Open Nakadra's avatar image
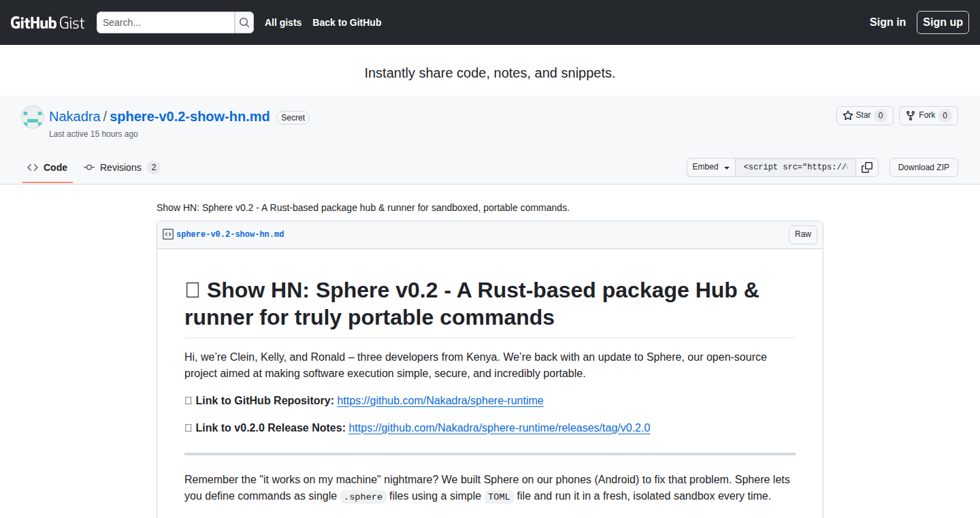Screen dimensions: 980x518 click(x=33, y=117)
